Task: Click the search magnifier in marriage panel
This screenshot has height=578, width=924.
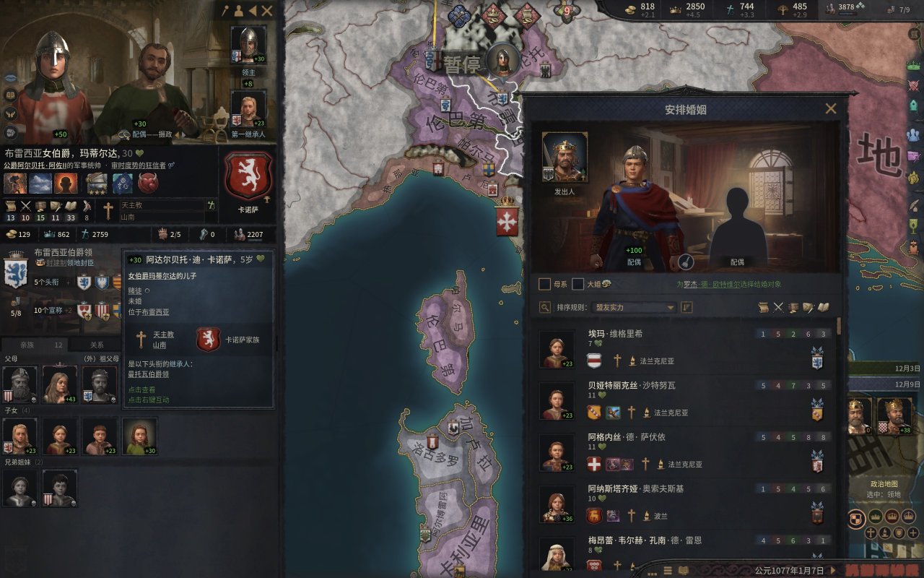Action: tap(545, 307)
